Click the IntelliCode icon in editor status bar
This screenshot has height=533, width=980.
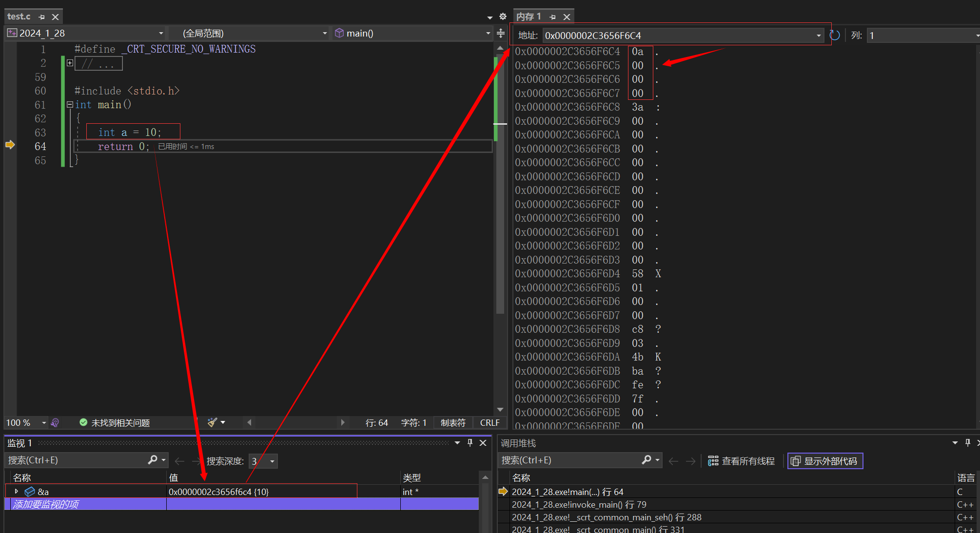click(55, 423)
